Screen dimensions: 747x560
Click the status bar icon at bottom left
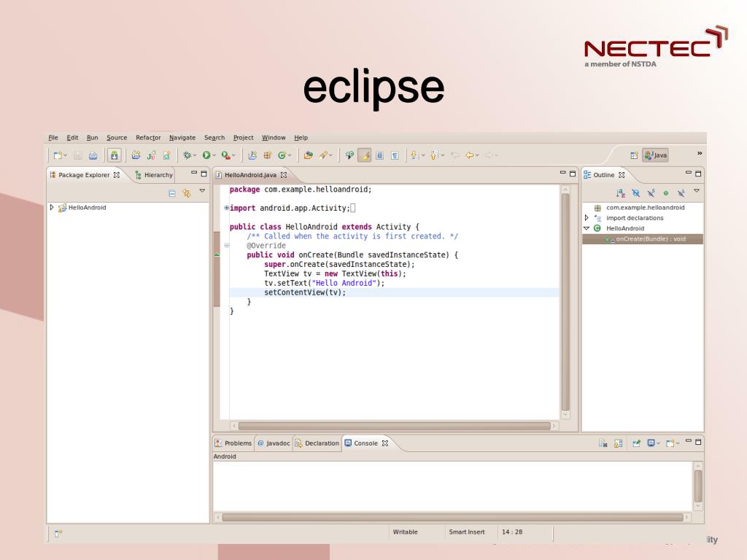[x=58, y=534]
